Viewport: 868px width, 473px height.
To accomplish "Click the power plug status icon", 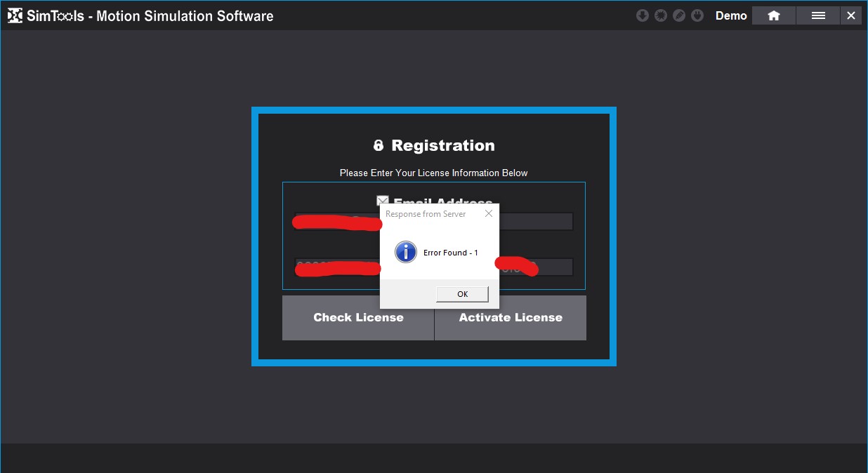I will click(697, 15).
